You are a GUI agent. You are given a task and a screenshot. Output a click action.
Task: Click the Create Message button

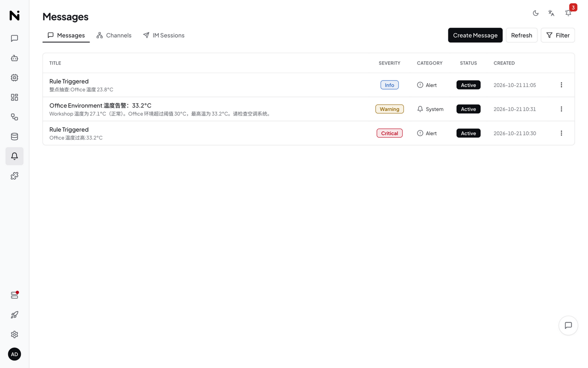tap(475, 35)
